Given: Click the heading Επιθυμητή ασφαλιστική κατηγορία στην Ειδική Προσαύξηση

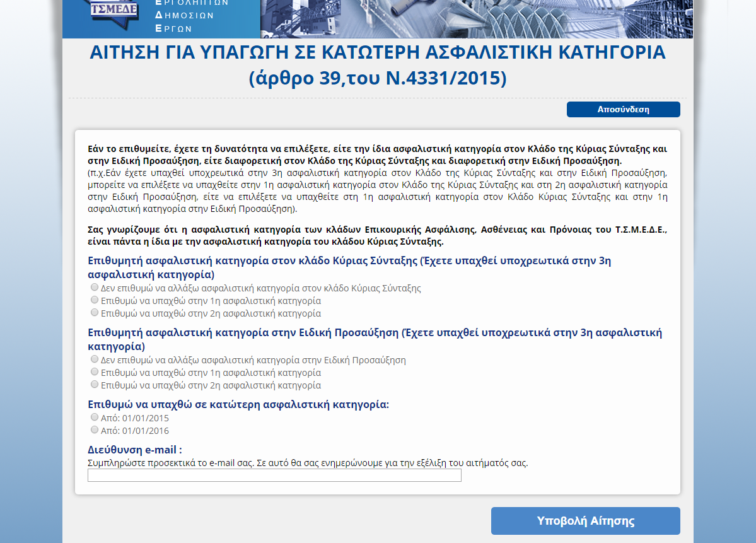Looking at the screenshot, I should [375, 339].
